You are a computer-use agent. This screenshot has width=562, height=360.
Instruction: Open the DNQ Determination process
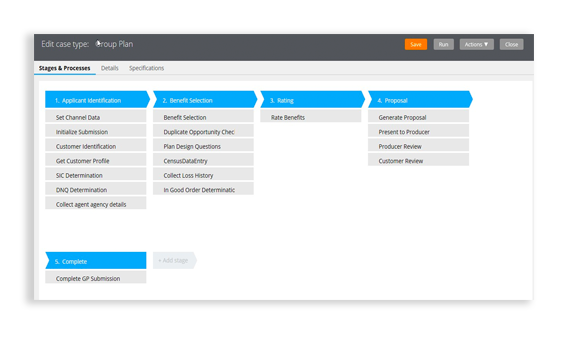coord(96,189)
